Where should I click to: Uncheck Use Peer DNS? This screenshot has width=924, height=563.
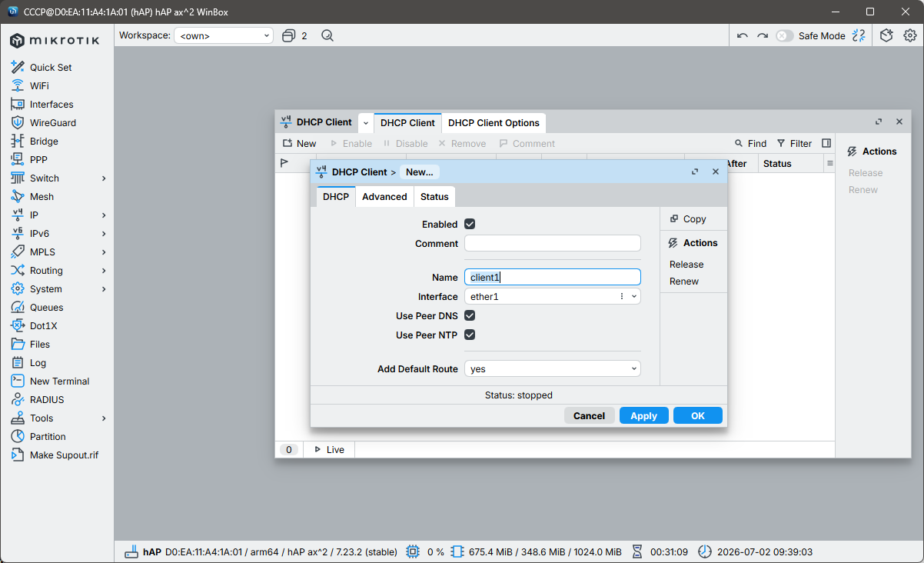470,315
